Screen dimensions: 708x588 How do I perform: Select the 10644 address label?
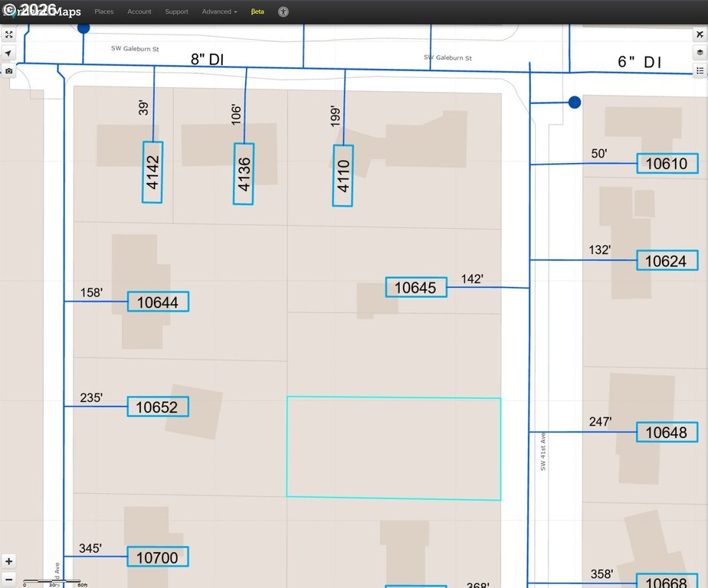pos(158,302)
